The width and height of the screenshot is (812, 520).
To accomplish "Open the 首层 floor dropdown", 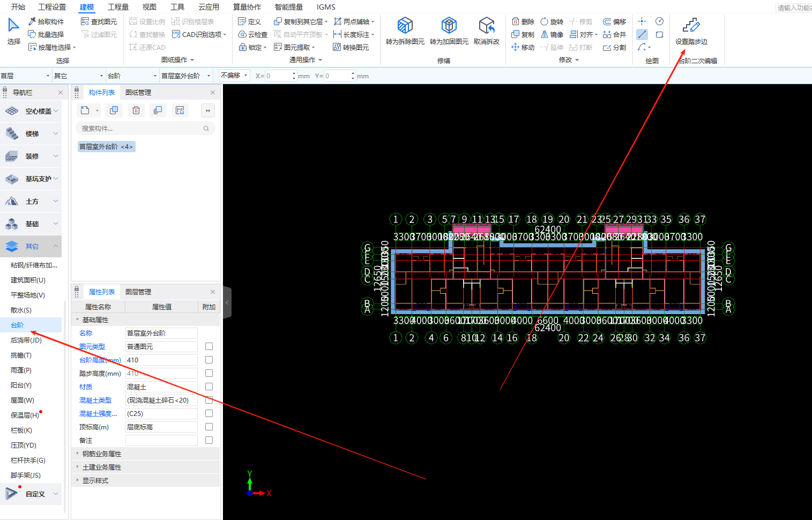I will (x=26, y=76).
